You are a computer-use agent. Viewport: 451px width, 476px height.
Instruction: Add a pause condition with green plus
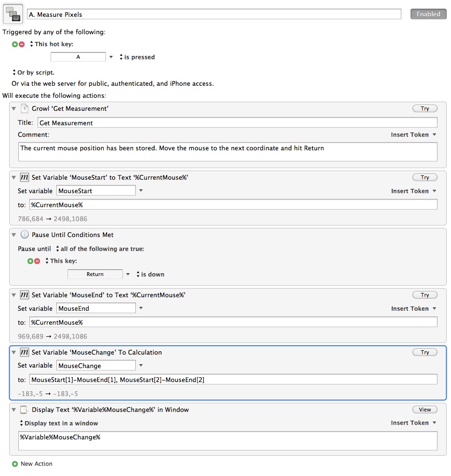point(30,261)
